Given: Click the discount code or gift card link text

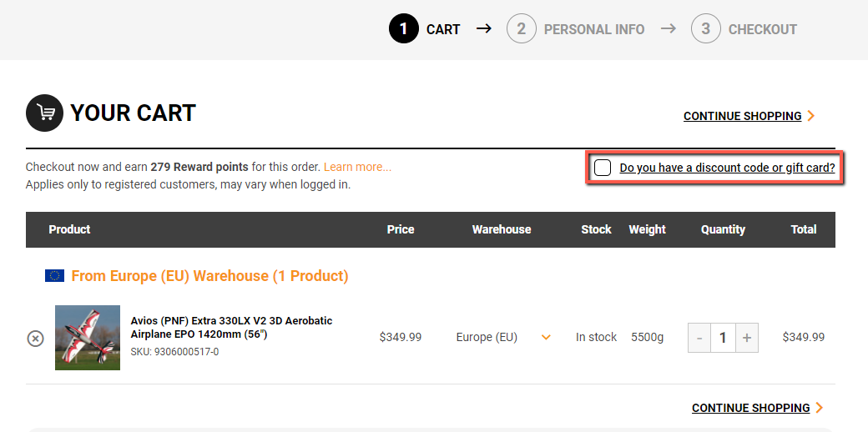Looking at the screenshot, I should click(727, 168).
